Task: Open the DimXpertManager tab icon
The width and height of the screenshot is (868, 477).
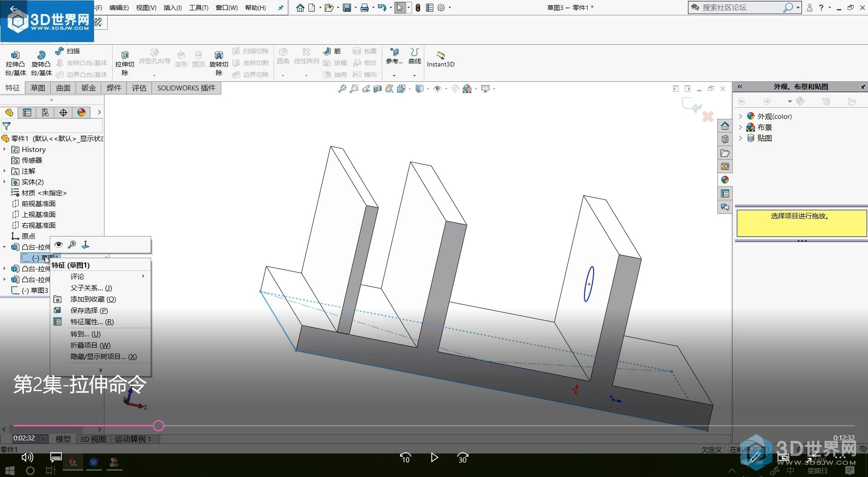Action: pos(63,113)
